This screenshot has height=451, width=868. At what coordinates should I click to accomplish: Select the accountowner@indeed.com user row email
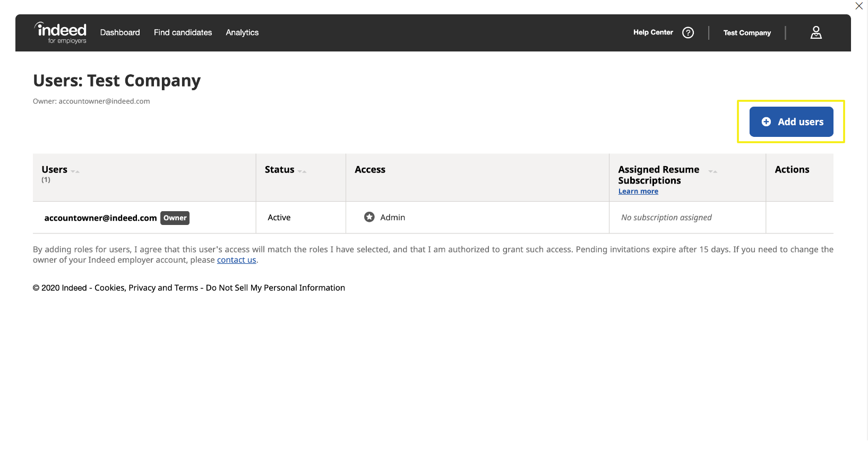pos(100,218)
